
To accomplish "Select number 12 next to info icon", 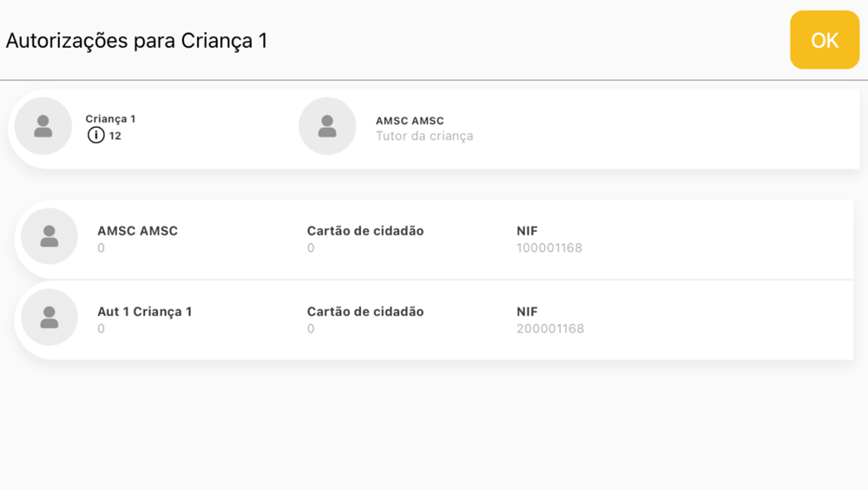I will (x=115, y=135).
